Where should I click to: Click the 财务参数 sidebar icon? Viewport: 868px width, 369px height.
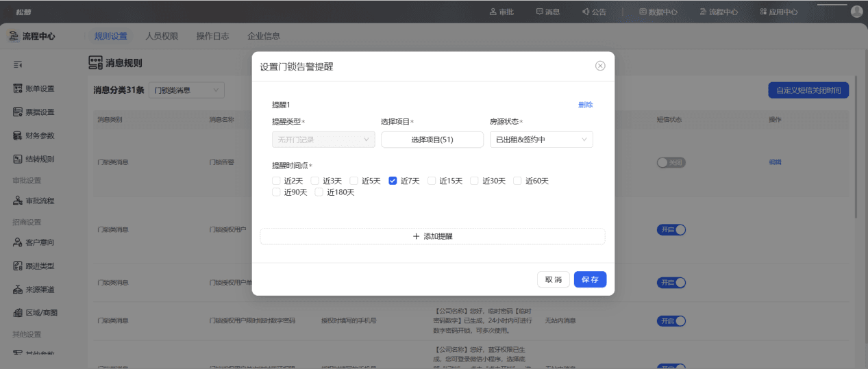pyautogui.click(x=18, y=135)
